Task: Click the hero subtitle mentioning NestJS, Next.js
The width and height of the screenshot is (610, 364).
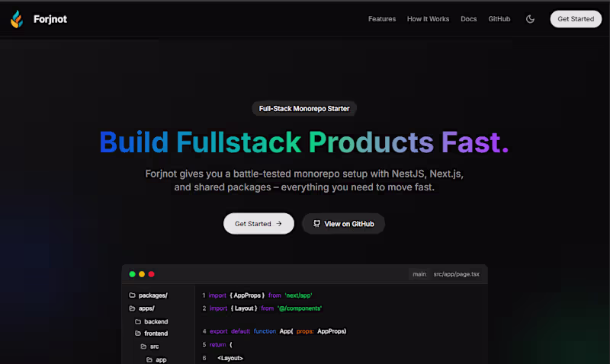Action: (304, 180)
